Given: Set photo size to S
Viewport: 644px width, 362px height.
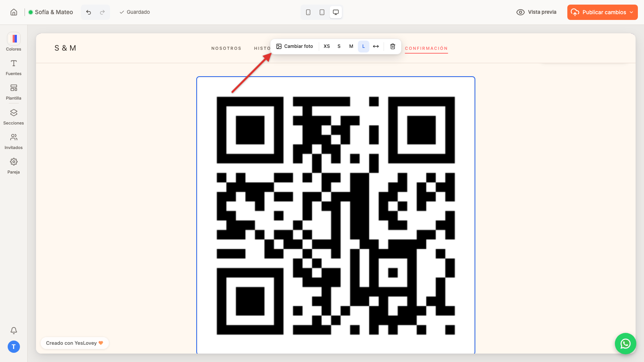Looking at the screenshot, I should (x=339, y=46).
